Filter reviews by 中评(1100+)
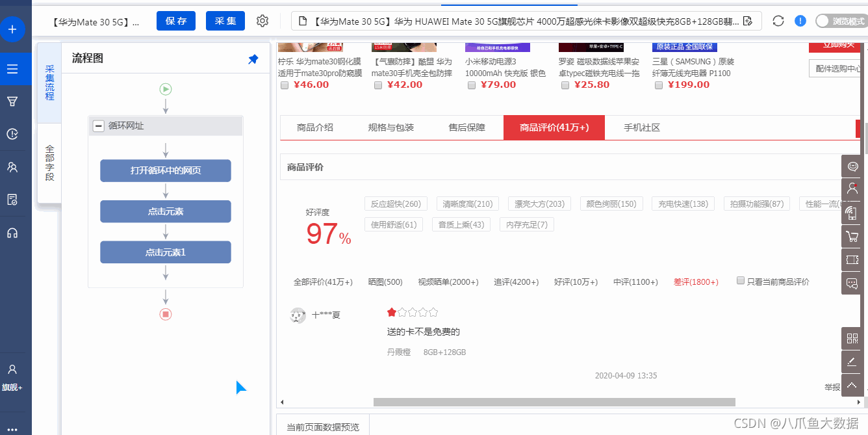 pos(635,282)
